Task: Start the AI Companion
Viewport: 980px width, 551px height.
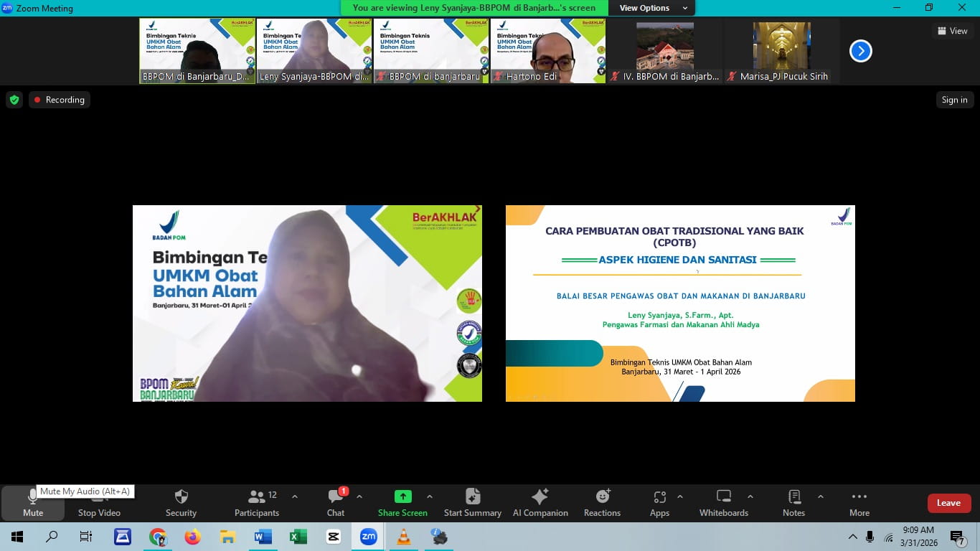Action: (x=540, y=502)
